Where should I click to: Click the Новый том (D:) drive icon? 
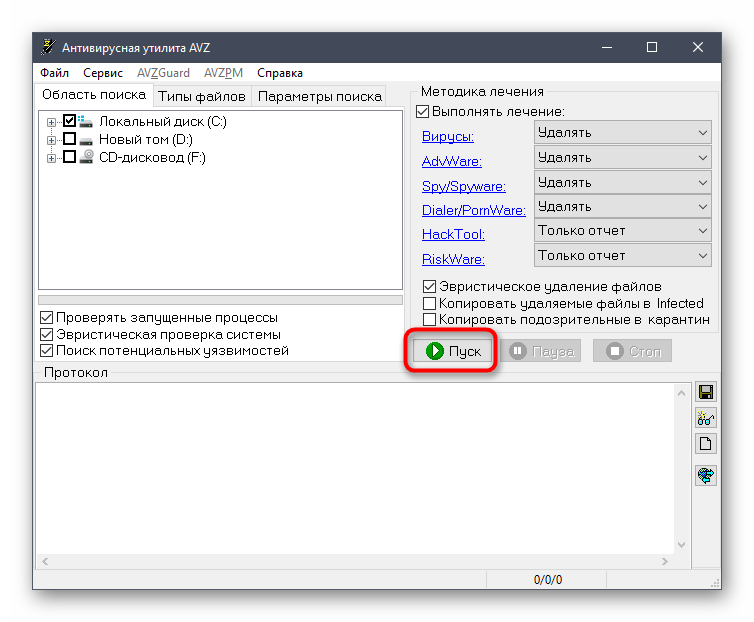coord(86,140)
